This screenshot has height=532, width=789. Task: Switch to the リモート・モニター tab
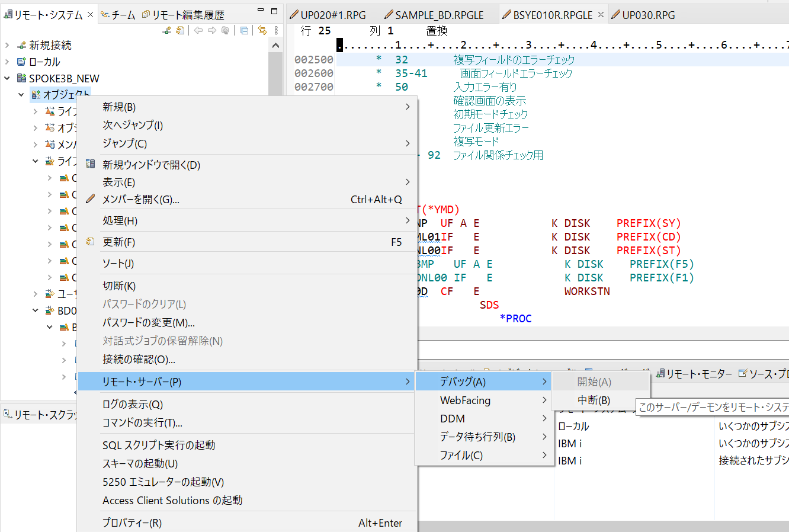pyautogui.click(x=694, y=374)
